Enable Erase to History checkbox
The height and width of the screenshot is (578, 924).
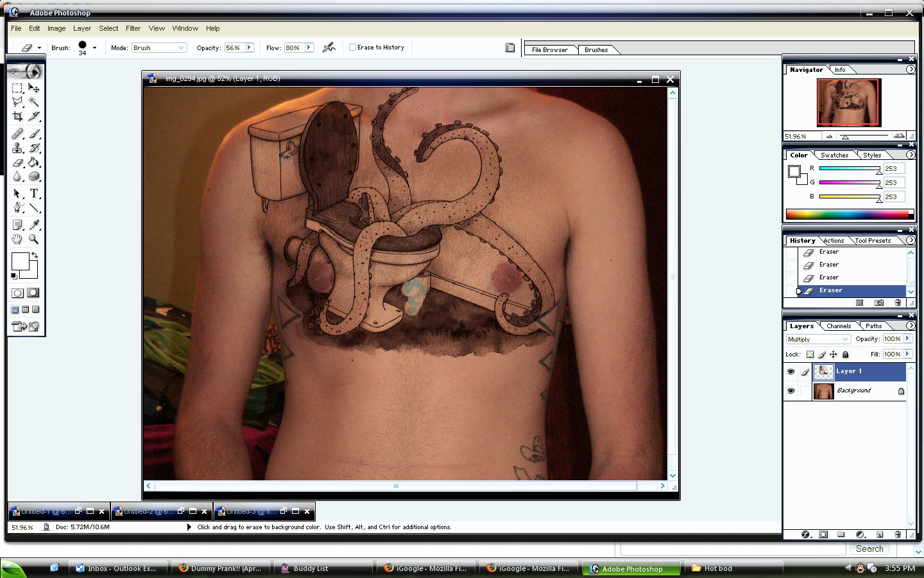(352, 48)
